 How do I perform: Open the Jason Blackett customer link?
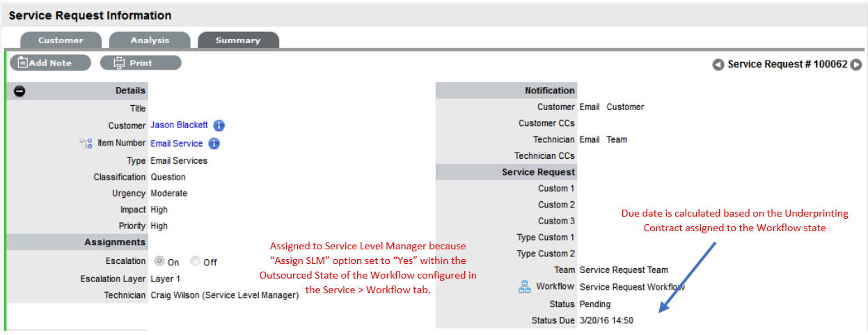click(179, 125)
